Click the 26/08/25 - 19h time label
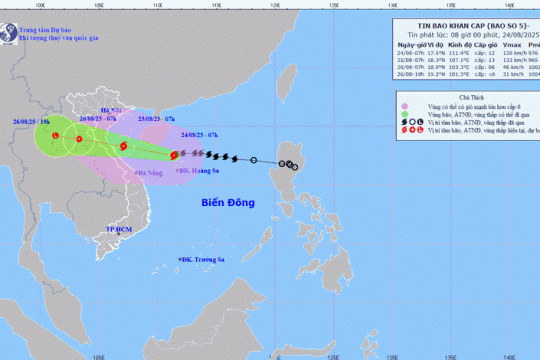 click(x=31, y=122)
